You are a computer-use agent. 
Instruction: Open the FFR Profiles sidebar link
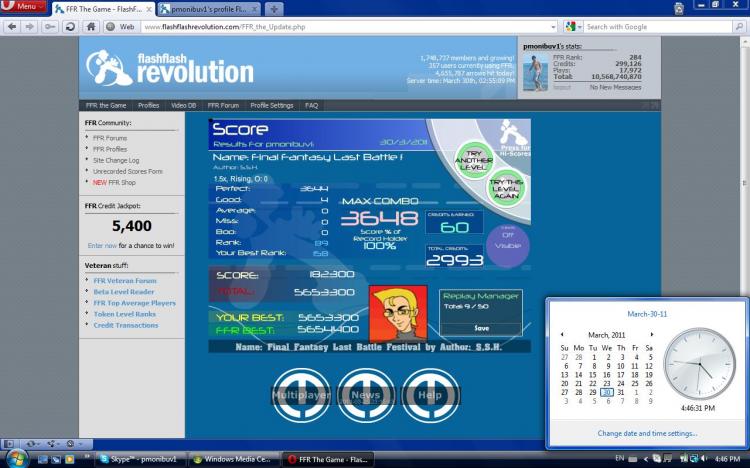click(x=110, y=149)
